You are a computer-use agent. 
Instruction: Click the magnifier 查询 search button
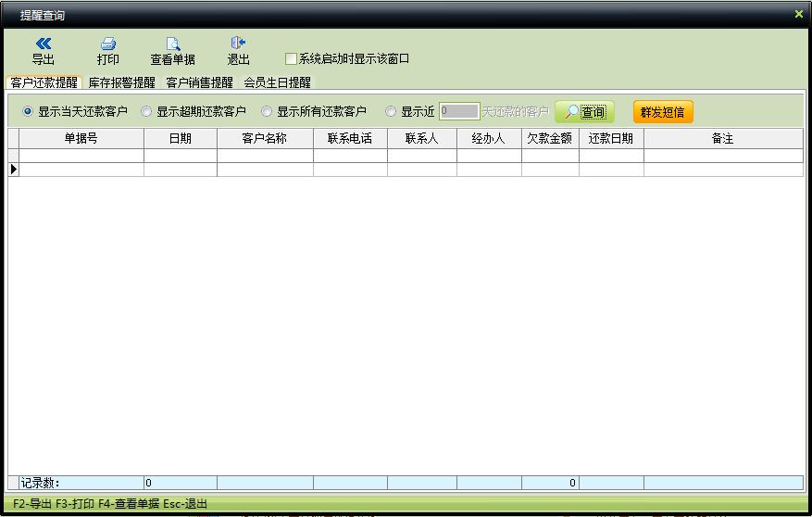pyautogui.click(x=584, y=112)
